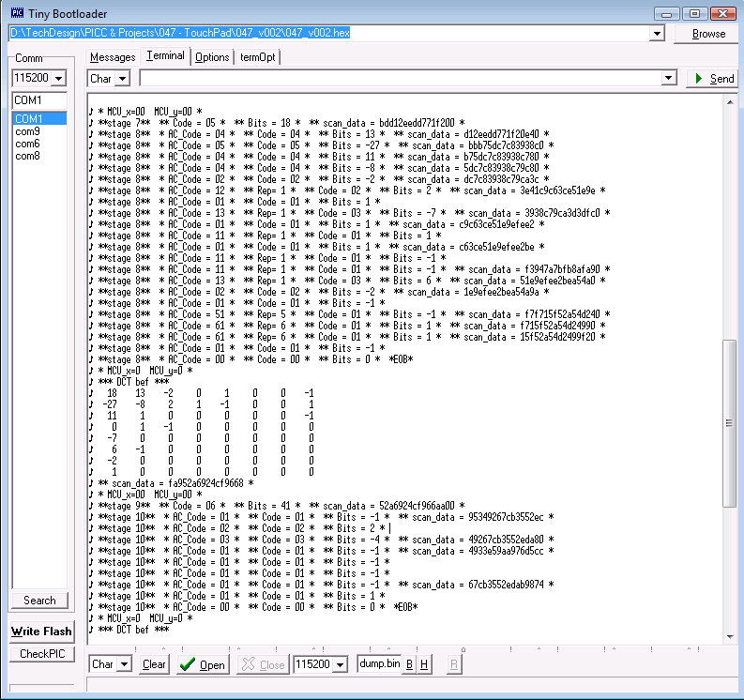
Task: Click the Write Flash button
Action: click(x=42, y=632)
